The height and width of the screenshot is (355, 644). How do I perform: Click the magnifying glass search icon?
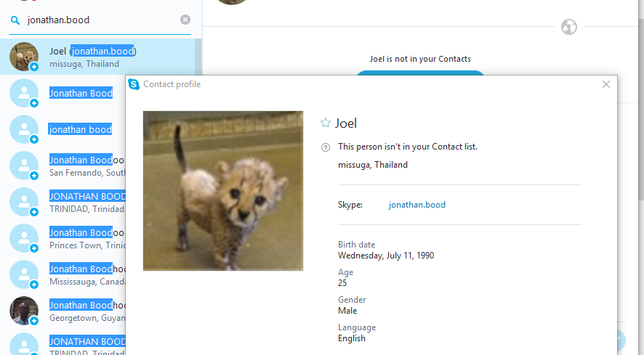(x=15, y=20)
